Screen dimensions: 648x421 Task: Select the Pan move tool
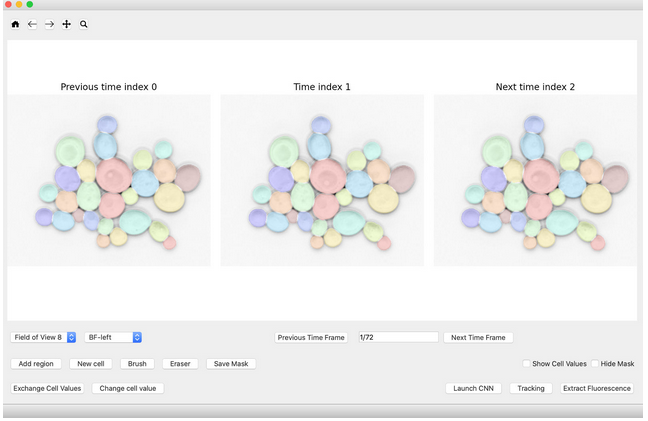coord(67,24)
